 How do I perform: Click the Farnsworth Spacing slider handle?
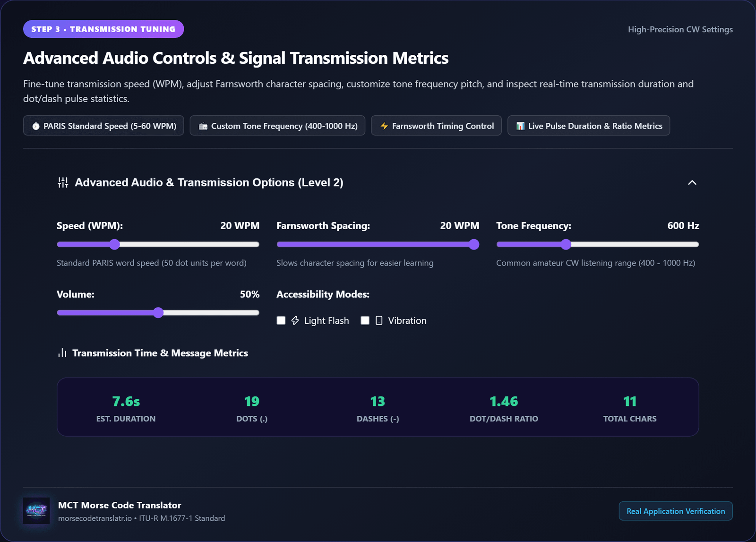(474, 244)
